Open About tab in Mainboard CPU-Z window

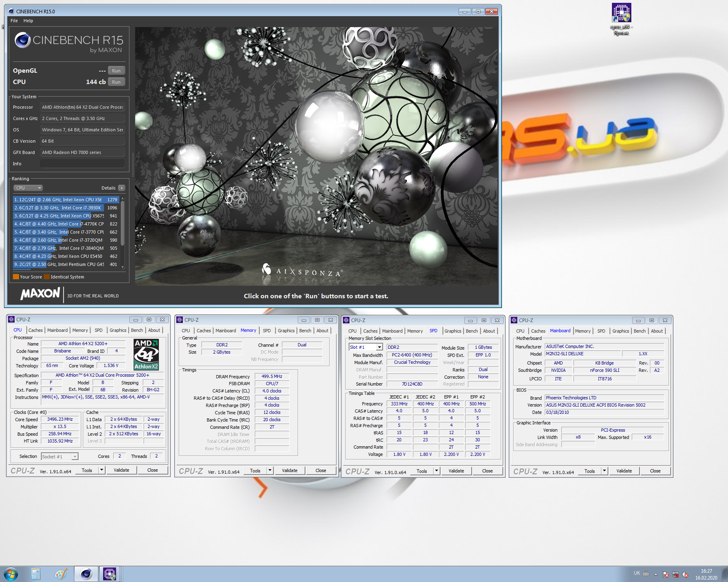point(657,331)
